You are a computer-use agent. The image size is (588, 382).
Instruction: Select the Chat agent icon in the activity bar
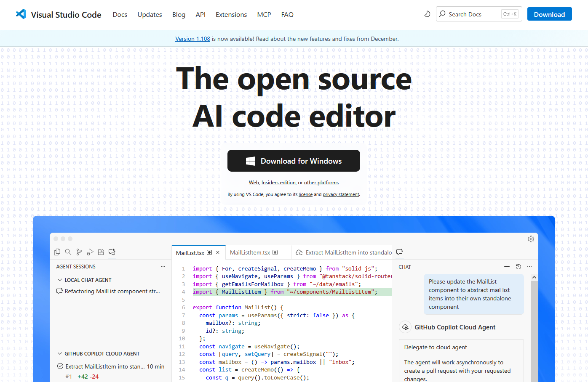click(112, 252)
